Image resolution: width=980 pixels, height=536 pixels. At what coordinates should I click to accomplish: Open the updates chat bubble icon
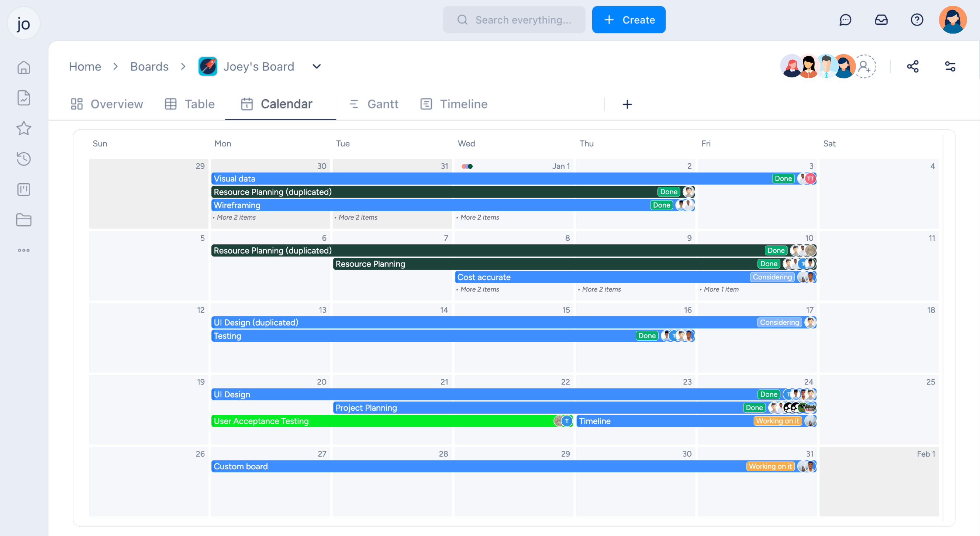pyautogui.click(x=846, y=20)
